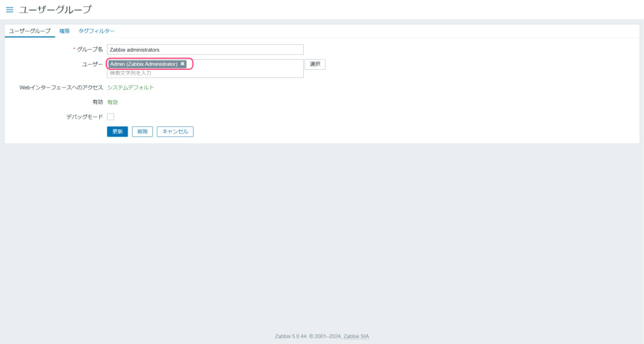Image resolution: width=644 pixels, height=344 pixels.
Task: Toggle the デバッグモード checkbox
Action: click(x=111, y=116)
